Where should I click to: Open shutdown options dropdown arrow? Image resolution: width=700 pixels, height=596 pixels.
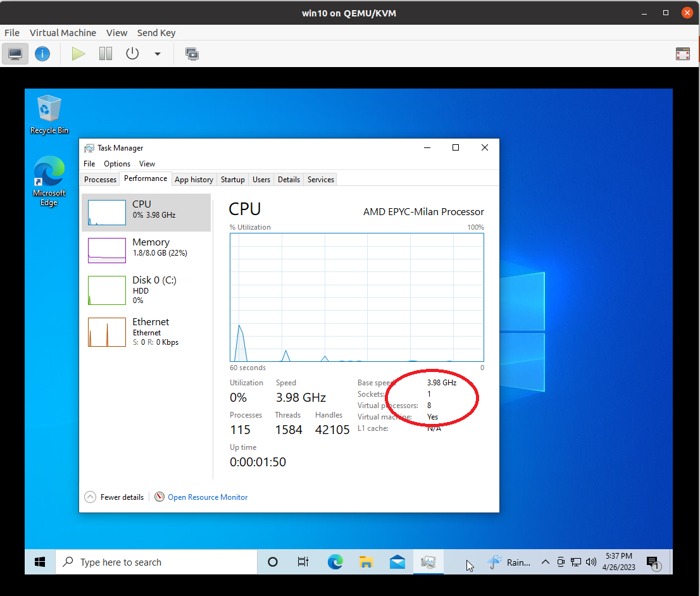tap(157, 54)
